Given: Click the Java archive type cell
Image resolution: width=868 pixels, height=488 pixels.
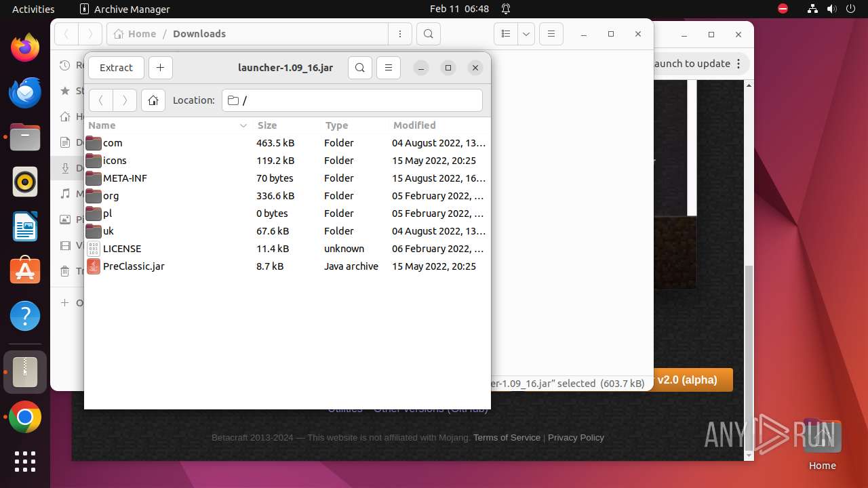Looking at the screenshot, I should (351, 266).
